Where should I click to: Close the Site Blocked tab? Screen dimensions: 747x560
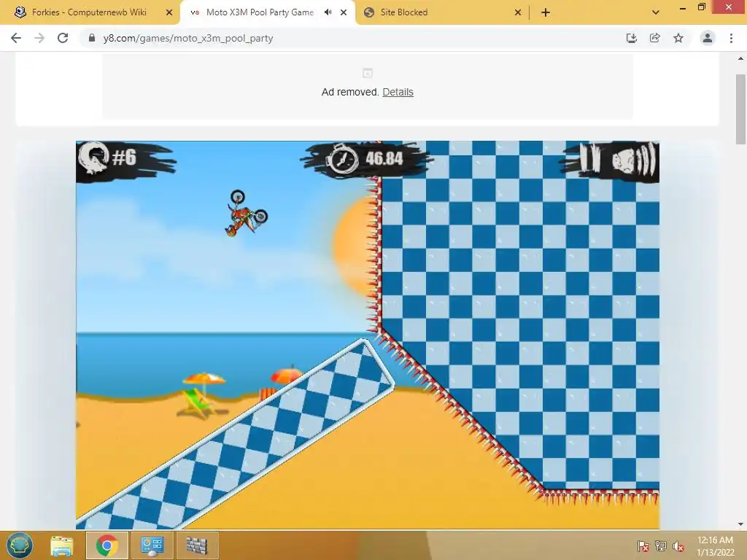click(x=518, y=12)
